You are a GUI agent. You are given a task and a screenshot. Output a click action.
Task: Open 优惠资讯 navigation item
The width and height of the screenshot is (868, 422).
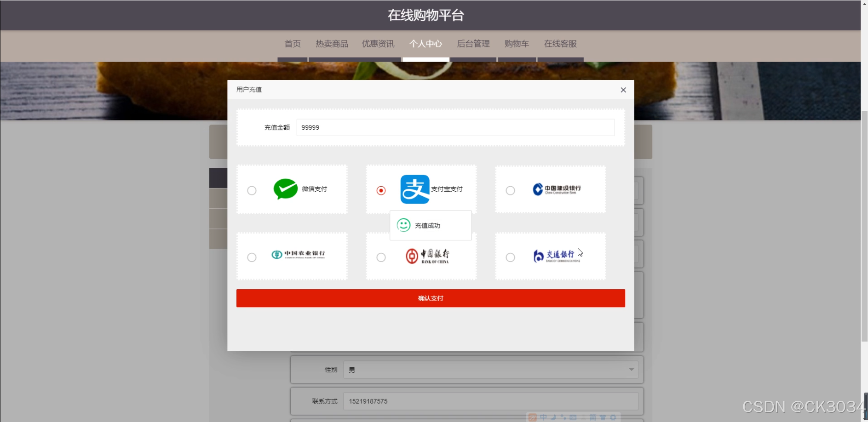click(x=378, y=44)
